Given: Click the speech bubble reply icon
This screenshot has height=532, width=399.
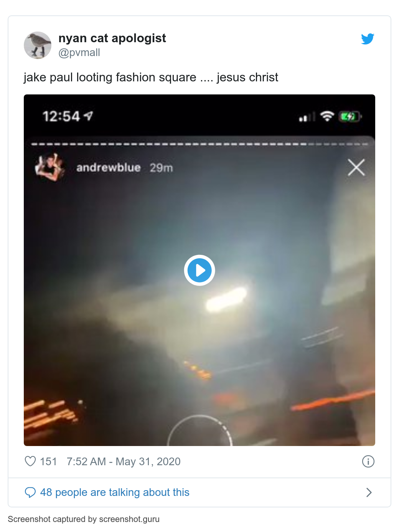Looking at the screenshot, I should point(30,492).
